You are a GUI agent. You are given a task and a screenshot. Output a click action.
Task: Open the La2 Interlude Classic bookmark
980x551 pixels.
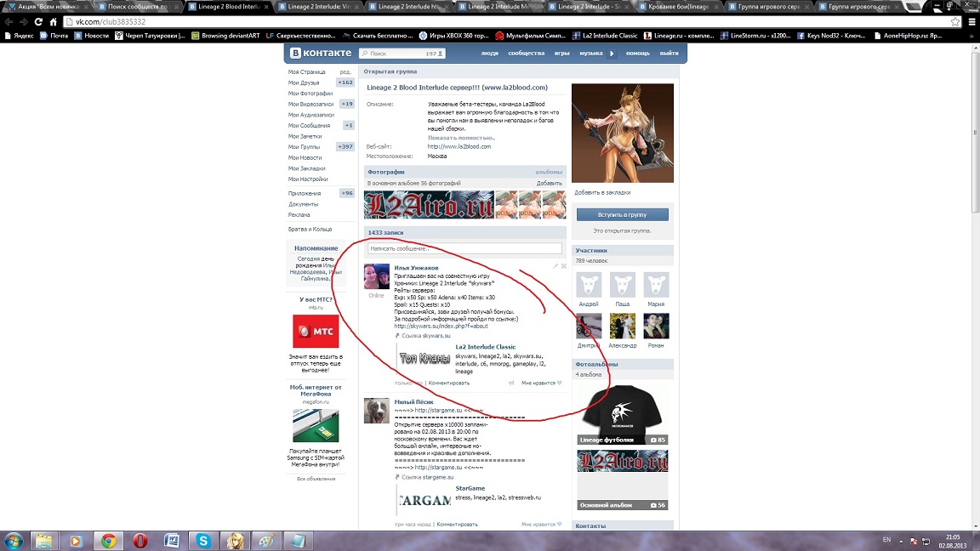[x=604, y=36]
